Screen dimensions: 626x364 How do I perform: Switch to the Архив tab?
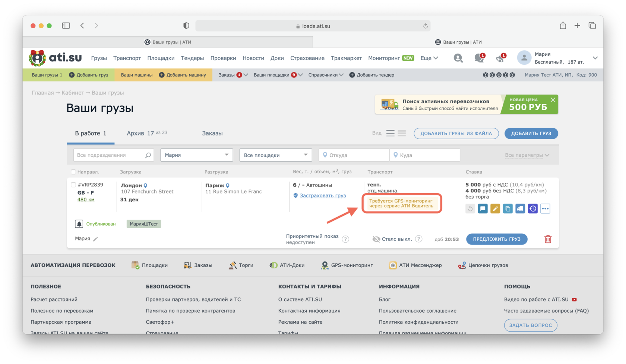tap(147, 133)
